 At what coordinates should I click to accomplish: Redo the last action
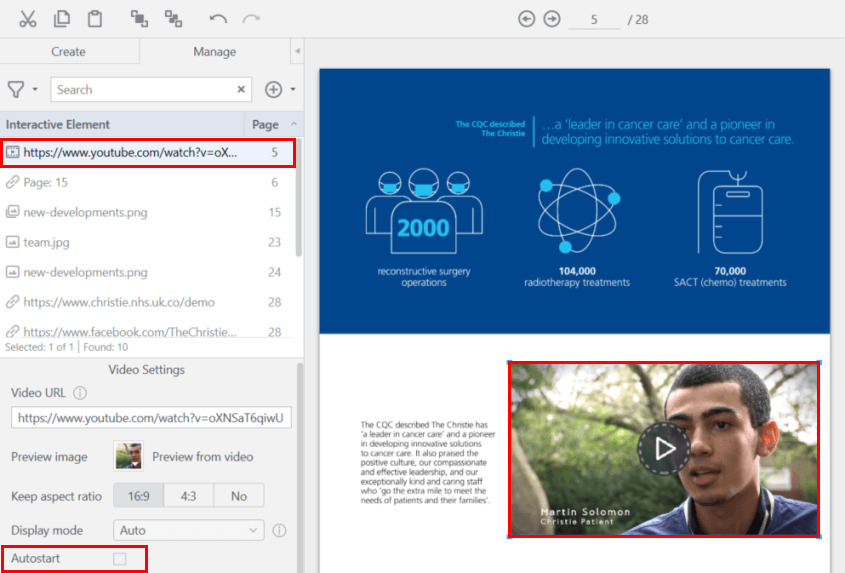click(251, 19)
